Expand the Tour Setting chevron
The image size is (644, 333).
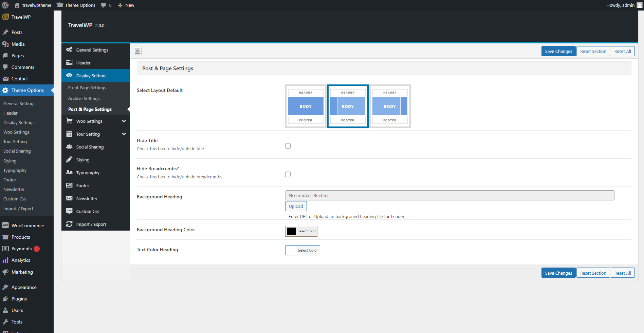[x=124, y=134]
